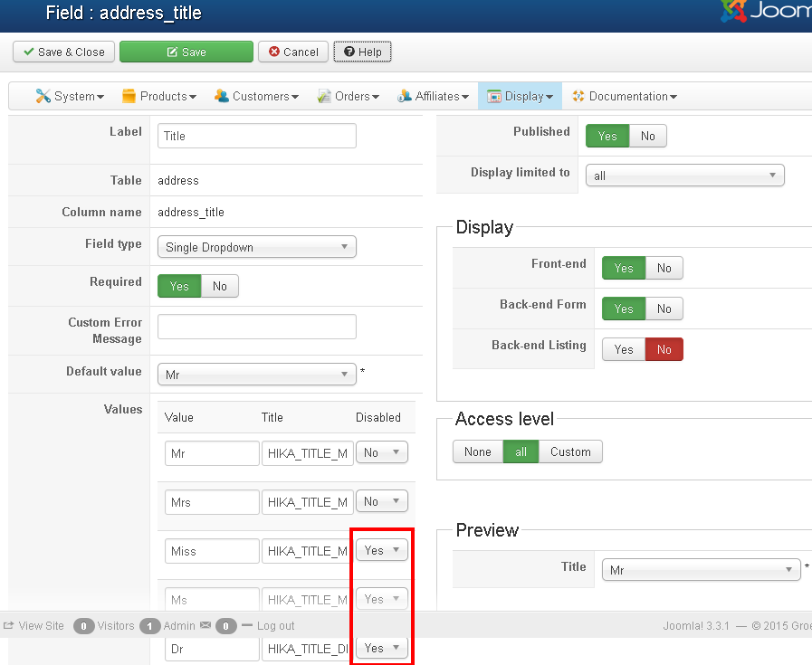Click the Cancel button
The height and width of the screenshot is (665, 812).
(293, 52)
